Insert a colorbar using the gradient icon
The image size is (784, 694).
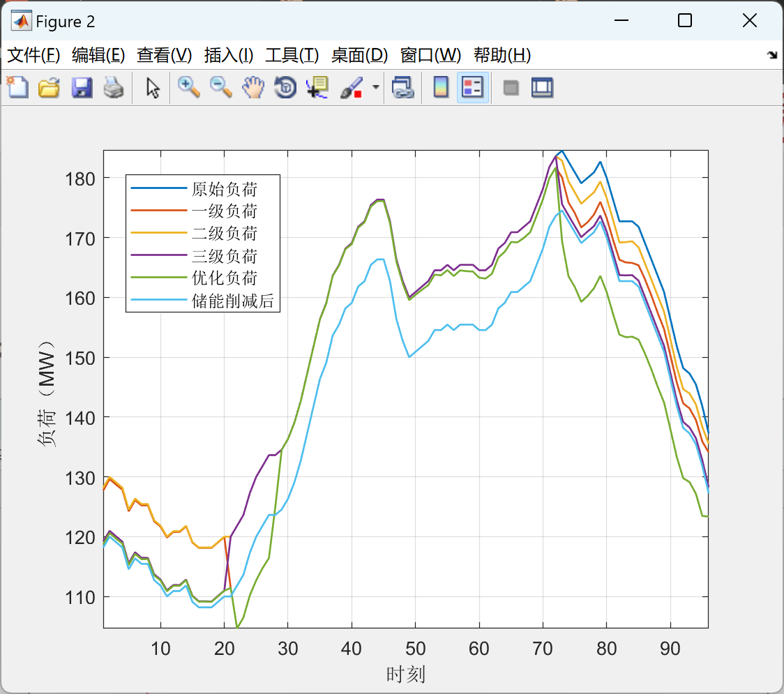(441, 87)
